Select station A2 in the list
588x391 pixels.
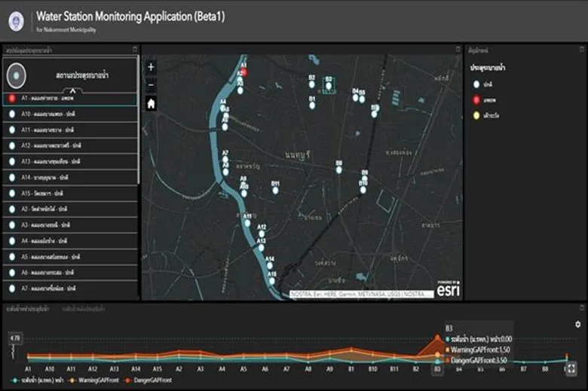pyautogui.click(x=70, y=209)
